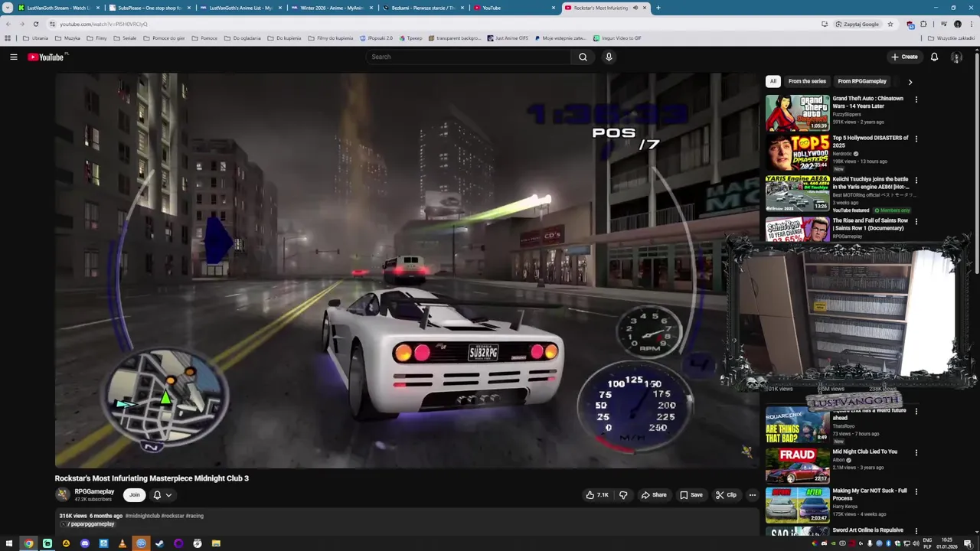
Task: Share the Midnight Club 3 video
Action: (x=654, y=495)
